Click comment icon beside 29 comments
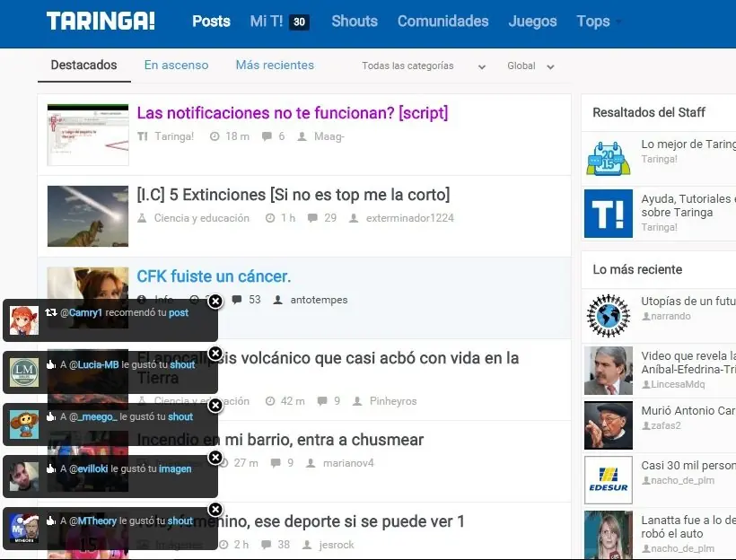 [312, 218]
